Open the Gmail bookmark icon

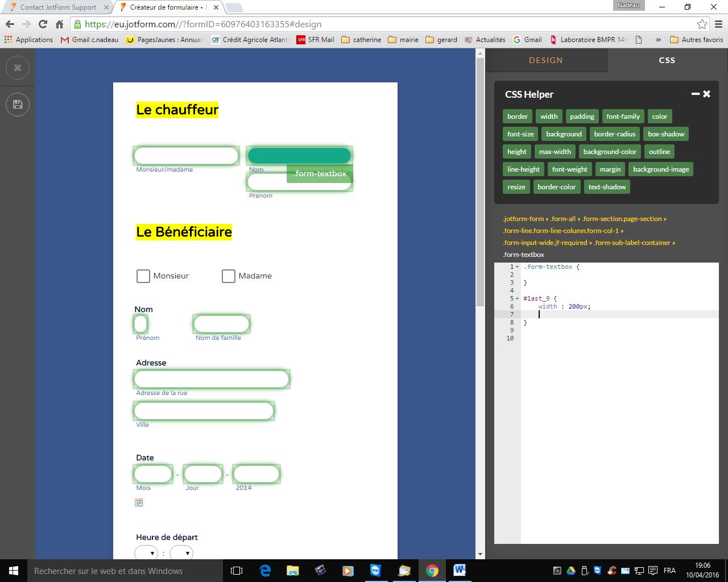(x=516, y=40)
